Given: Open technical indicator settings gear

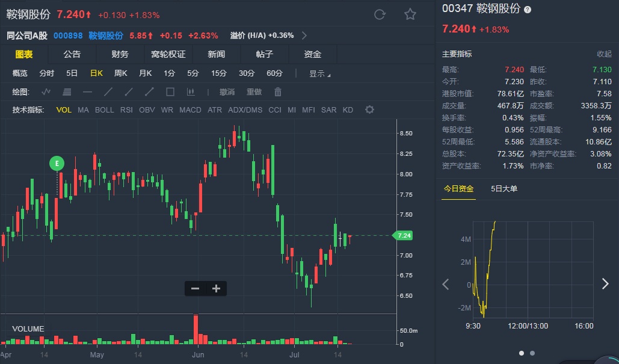Looking at the screenshot, I should (370, 110).
